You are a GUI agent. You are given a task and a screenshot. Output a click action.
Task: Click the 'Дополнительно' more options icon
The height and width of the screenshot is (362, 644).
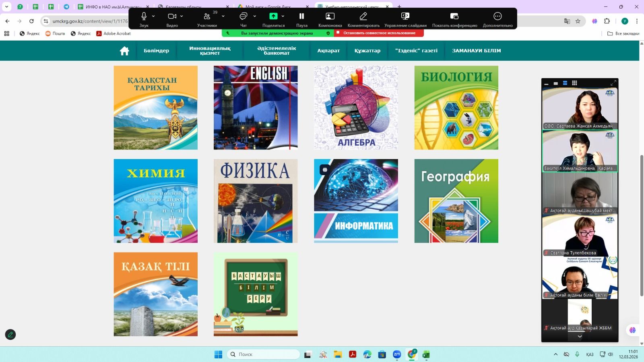tap(497, 16)
